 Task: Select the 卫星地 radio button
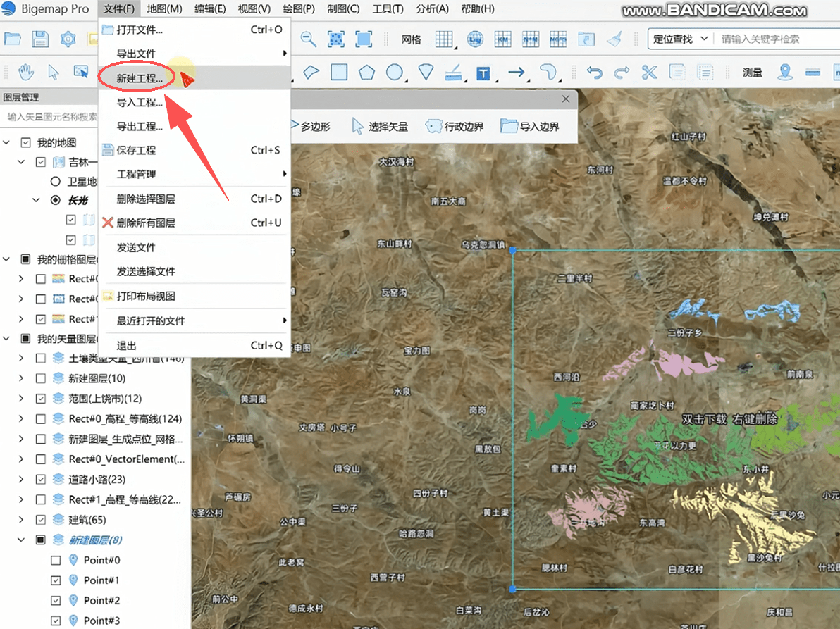55,182
